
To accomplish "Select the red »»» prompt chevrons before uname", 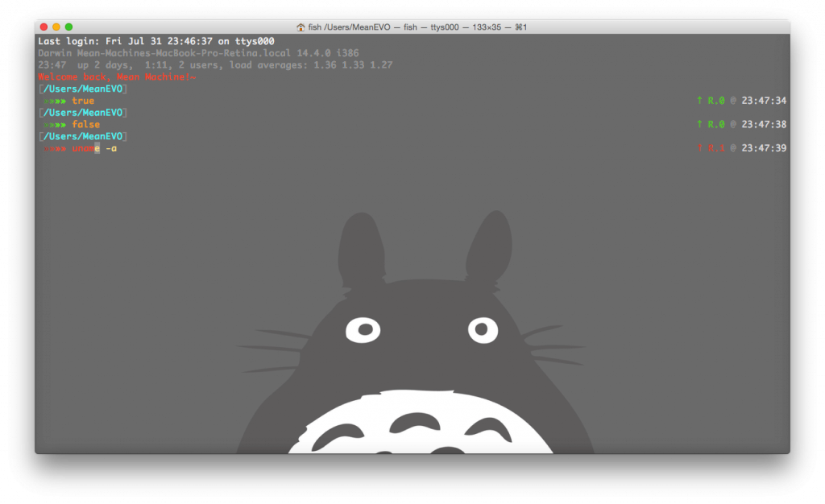I will 54,148.
